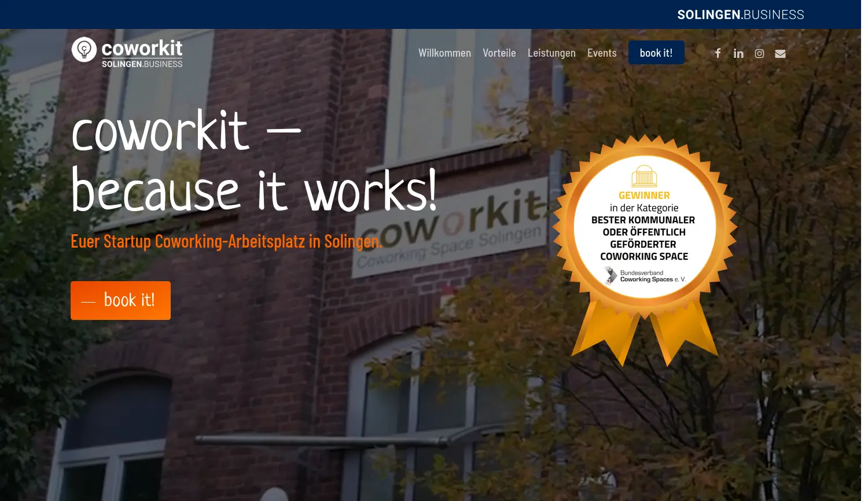The height and width of the screenshot is (501, 868).
Task: Click the building icon inside award badge
Action: coord(644,176)
